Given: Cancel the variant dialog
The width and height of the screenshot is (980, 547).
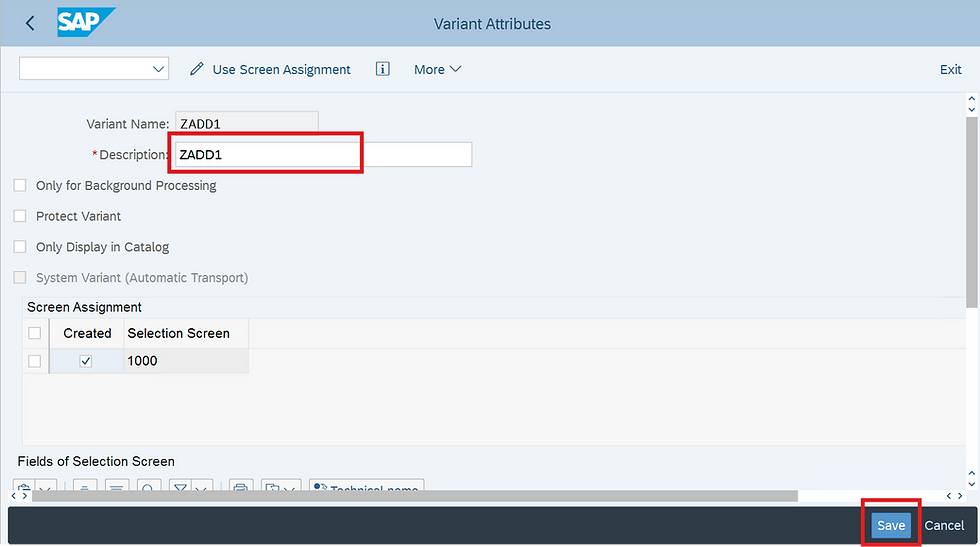Looking at the screenshot, I should click(944, 525).
